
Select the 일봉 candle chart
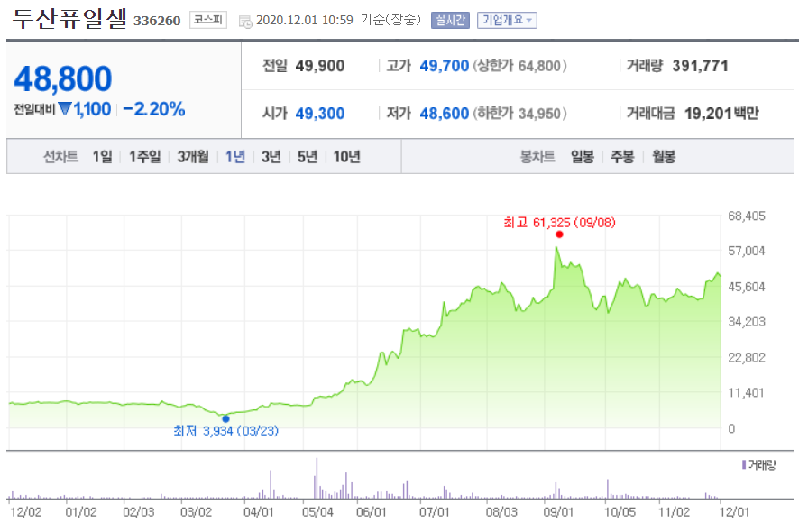[x=582, y=157]
